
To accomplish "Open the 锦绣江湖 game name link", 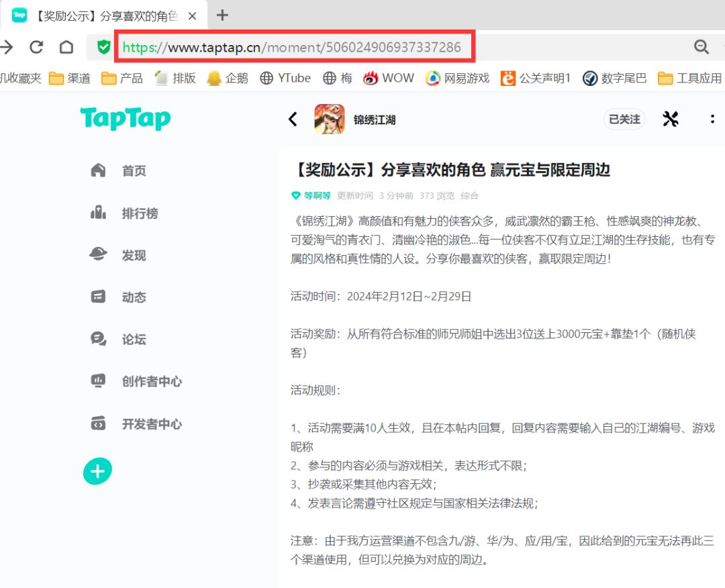I will pos(375,119).
